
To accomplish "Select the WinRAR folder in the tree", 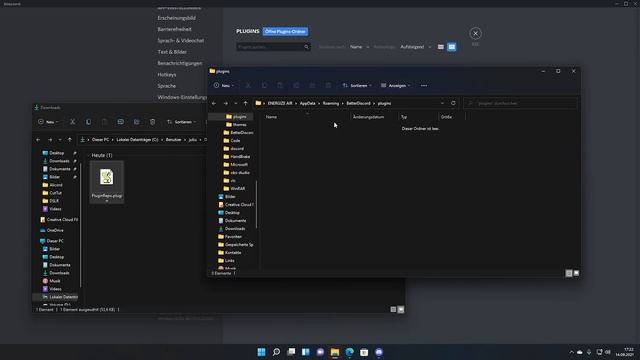I will (x=234, y=189).
